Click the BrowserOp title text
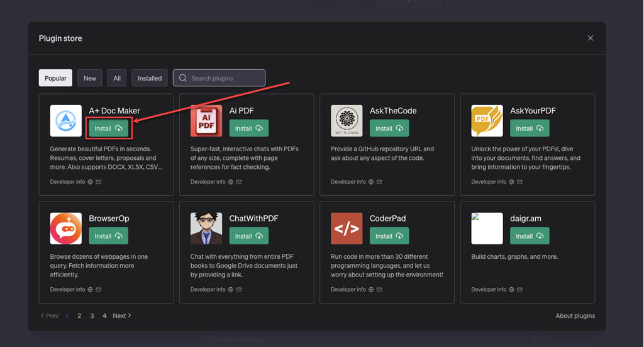644x347 pixels. click(x=109, y=219)
